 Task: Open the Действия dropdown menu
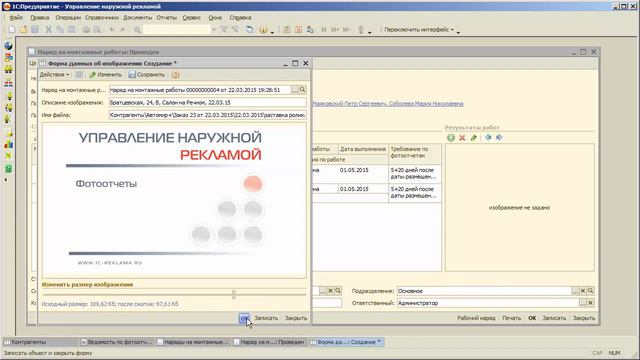pyautogui.click(x=54, y=75)
